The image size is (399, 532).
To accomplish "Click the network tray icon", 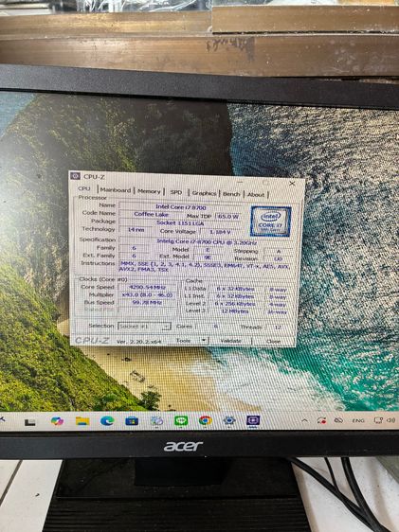I will pyautogui.click(x=378, y=420).
